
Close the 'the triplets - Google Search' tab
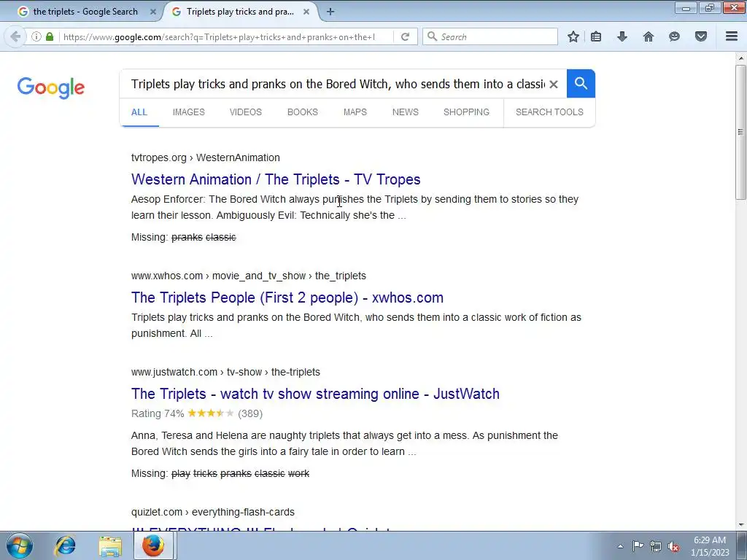pyautogui.click(x=153, y=12)
